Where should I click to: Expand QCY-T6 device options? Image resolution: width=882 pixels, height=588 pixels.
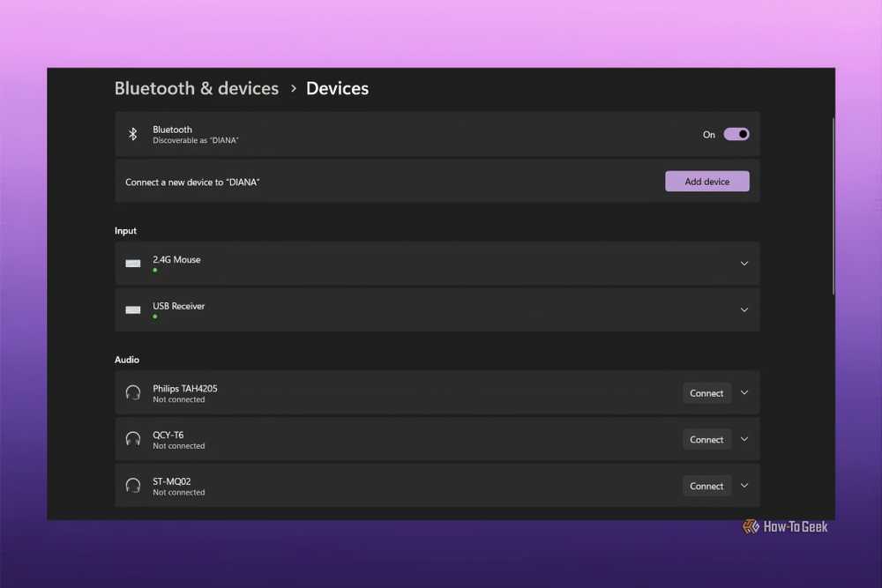[x=744, y=440]
